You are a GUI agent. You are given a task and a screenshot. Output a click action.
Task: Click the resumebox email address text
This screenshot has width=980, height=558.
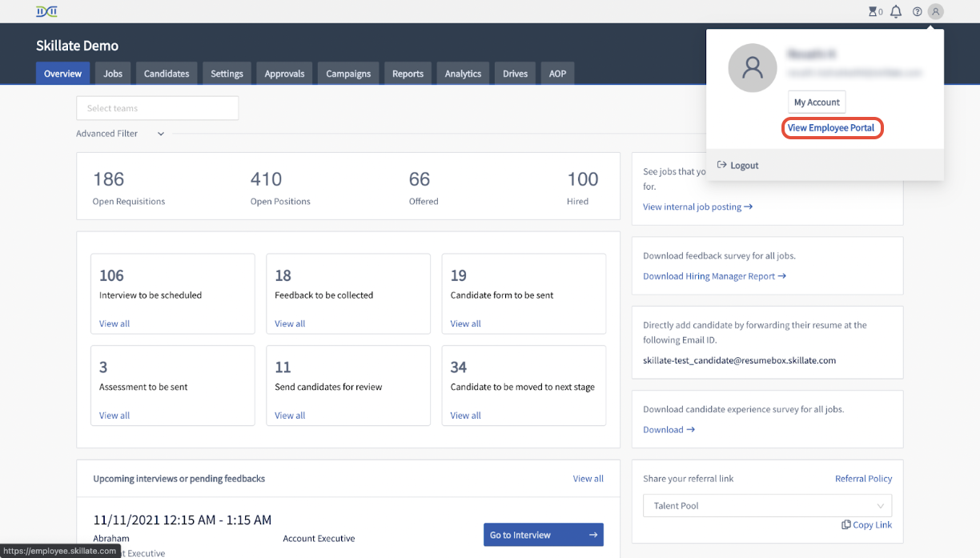(739, 360)
